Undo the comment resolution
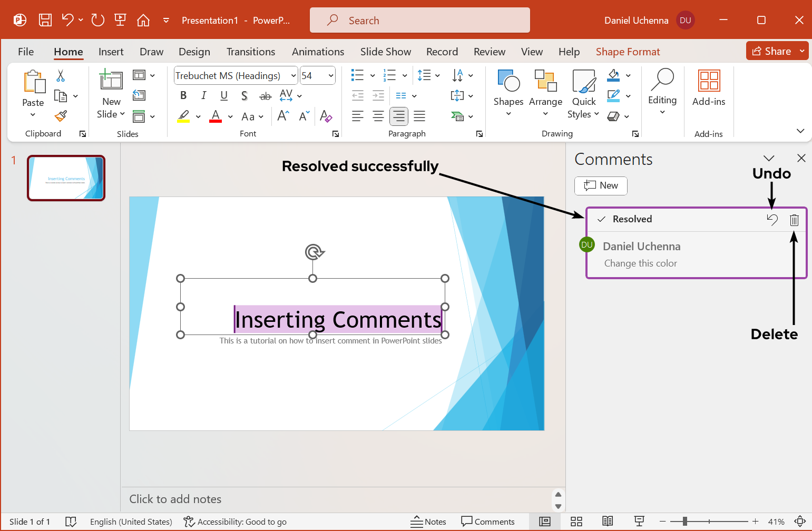The height and width of the screenshot is (531, 812). click(x=772, y=220)
